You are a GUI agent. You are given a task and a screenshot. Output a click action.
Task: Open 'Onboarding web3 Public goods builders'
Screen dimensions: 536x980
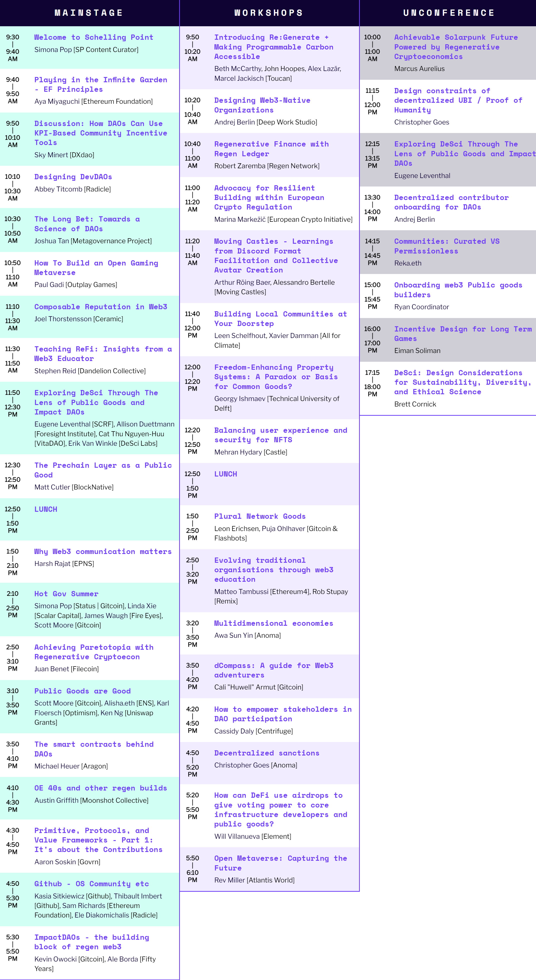[x=458, y=290]
